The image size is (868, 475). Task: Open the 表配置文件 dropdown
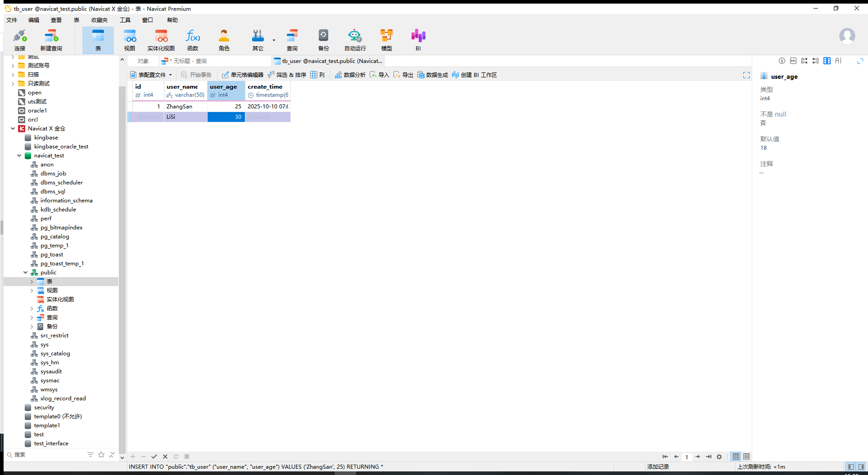[x=151, y=75]
